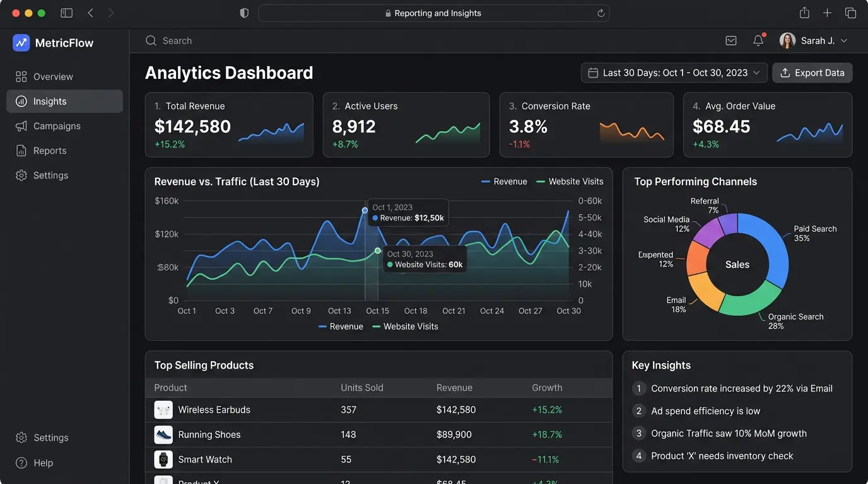
Task: Open the Sarah J. account dropdown
Action: pyautogui.click(x=814, y=41)
